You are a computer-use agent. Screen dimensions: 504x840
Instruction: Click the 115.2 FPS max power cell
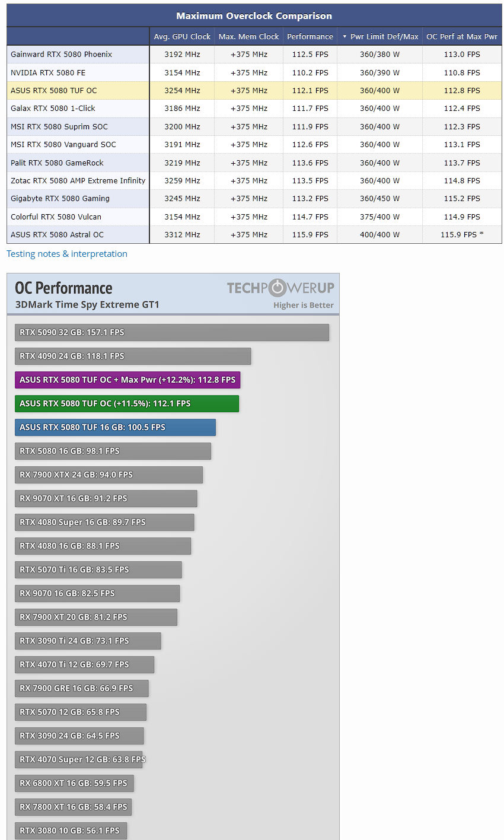click(462, 199)
